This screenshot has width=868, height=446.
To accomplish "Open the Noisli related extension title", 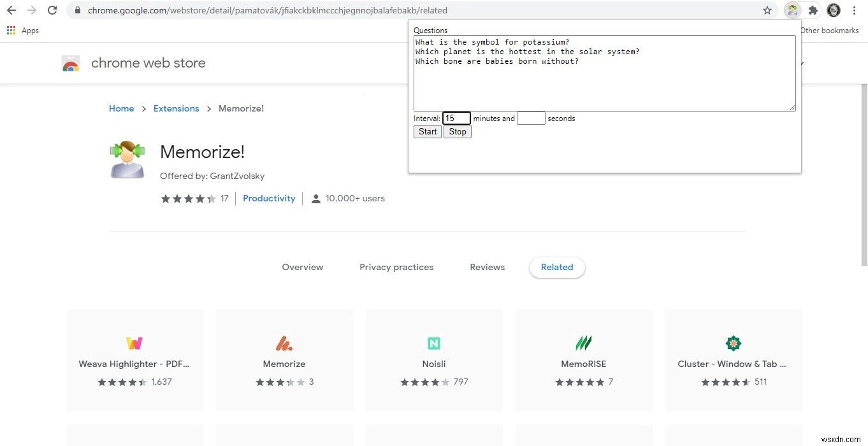I will 434,364.
